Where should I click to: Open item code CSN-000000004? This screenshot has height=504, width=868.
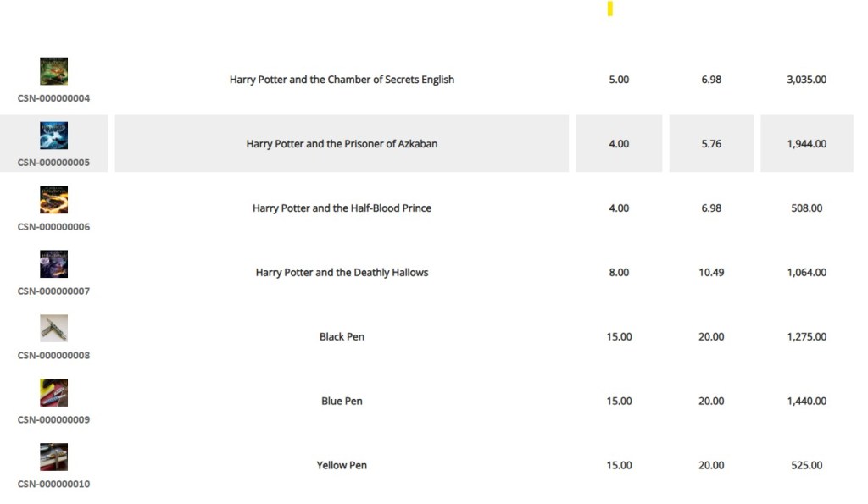[53, 97]
